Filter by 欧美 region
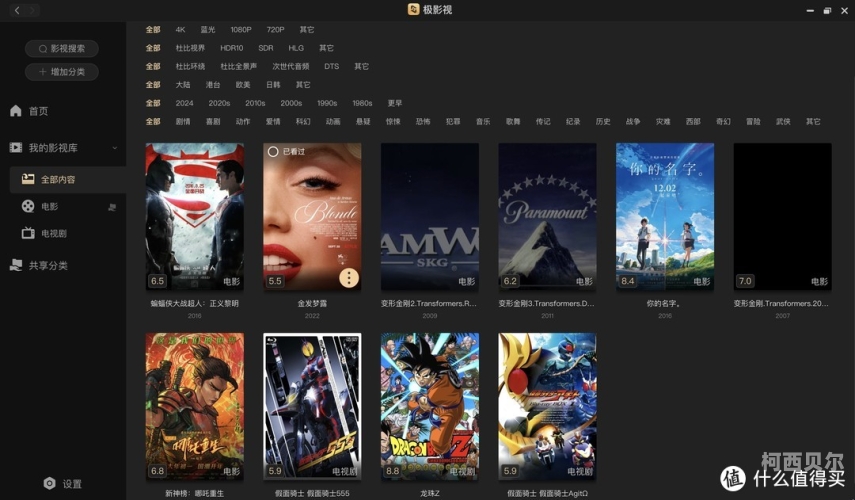Screen dimensions: 855x500 tap(243, 85)
